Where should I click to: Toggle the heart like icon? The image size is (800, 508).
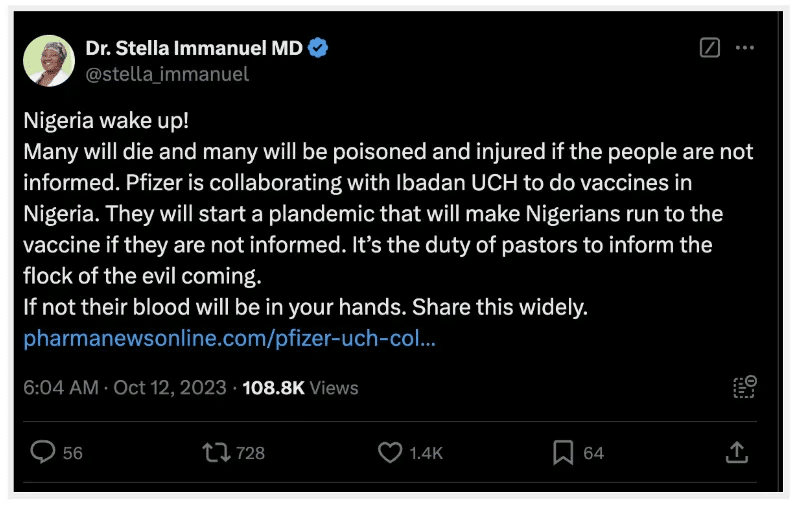(389, 453)
